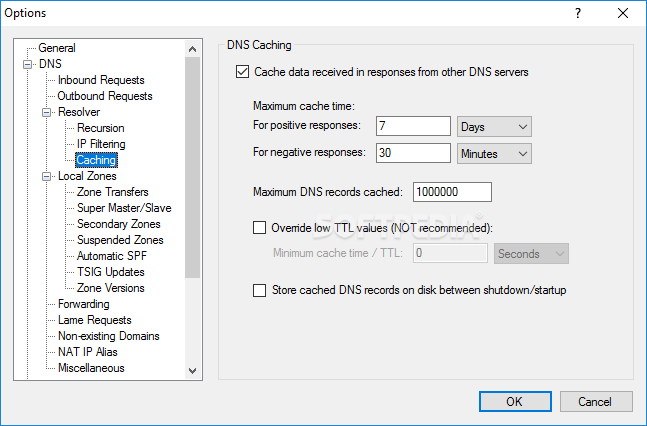Screen dimensions: 647x426
Task: Select the Local Zones tree item
Action: (x=87, y=176)
